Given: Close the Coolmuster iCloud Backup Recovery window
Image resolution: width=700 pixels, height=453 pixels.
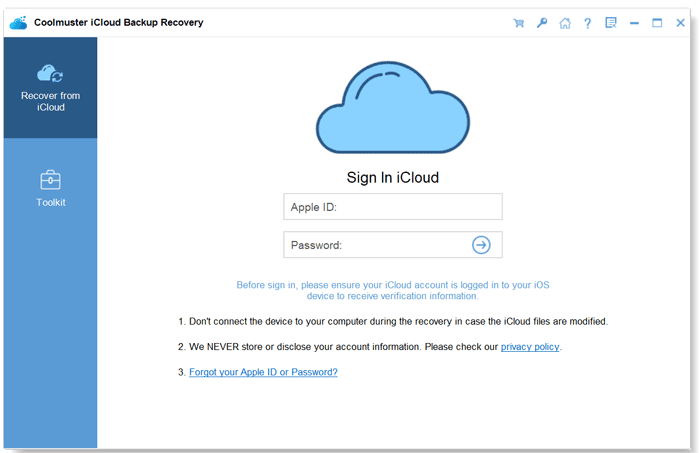Looking at the screenshot, I should [x=680, y=23].
